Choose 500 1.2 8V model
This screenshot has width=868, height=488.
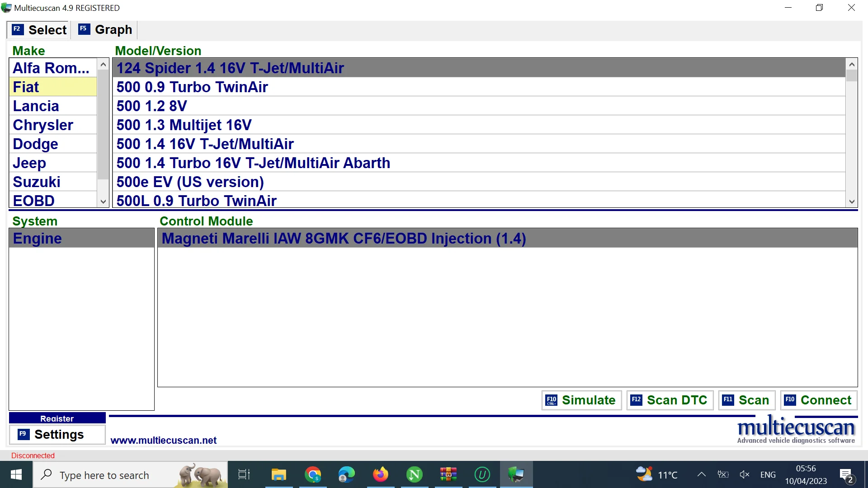[479, 106]
